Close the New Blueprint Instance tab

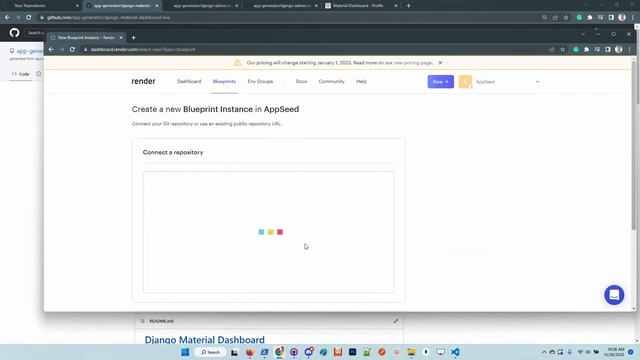(121, 38)
